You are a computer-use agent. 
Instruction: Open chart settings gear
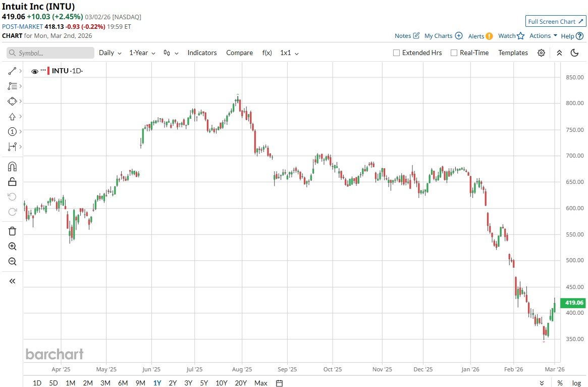click(x=541, y=53)
